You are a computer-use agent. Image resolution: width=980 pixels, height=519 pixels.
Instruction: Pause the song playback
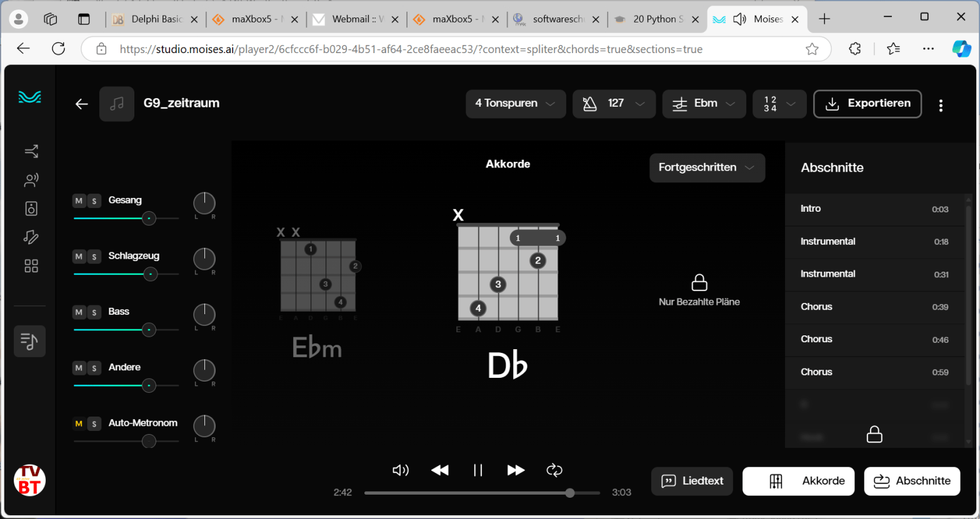478,470
